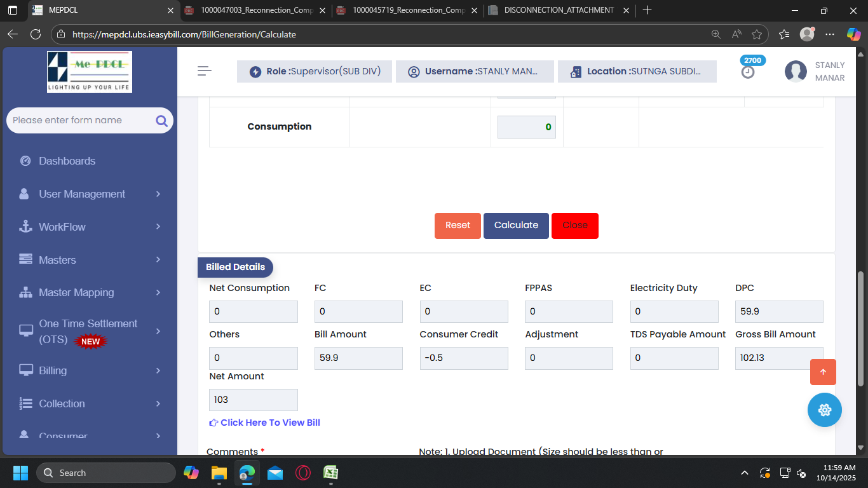Click the Dashboards gauge icon
Image resolution: width=868 pixels, height=488 pixels.
point(25,161)
